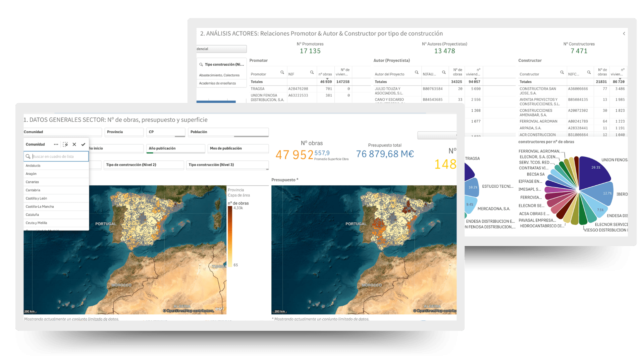The height and width of the screenshot is (362, 644).
Task: Click the Presupuesto map on the right
Action: coord(364,250)
